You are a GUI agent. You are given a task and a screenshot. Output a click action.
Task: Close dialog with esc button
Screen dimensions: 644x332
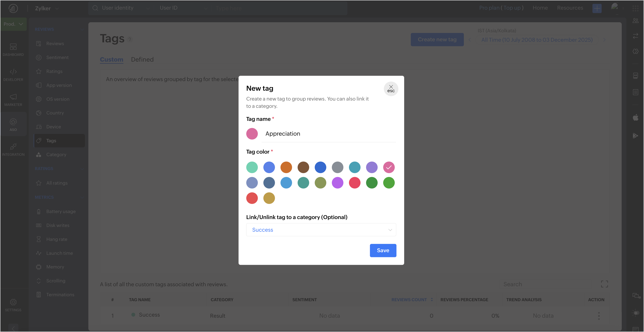click(x=391, y=89)
